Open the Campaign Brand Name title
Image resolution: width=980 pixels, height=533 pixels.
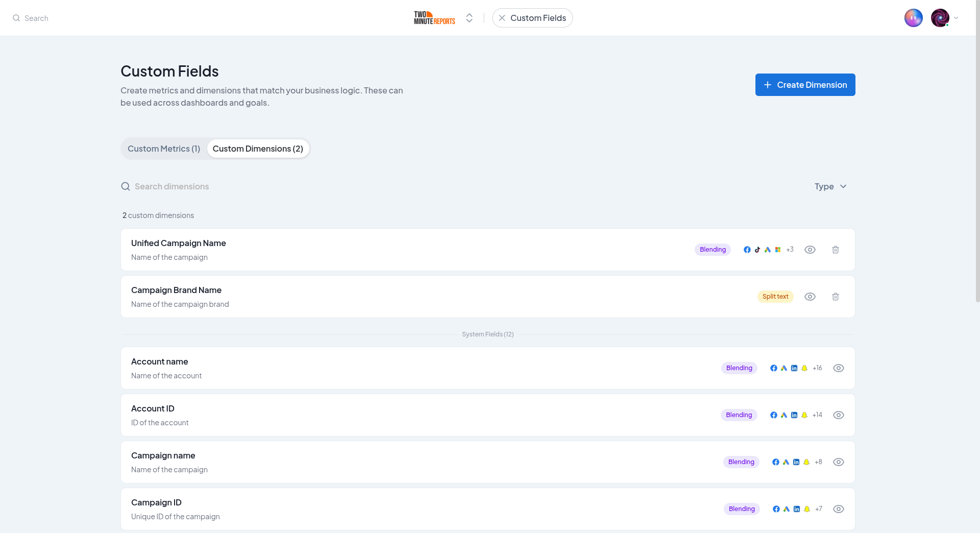pyautogui.click(x=176, y=290)
